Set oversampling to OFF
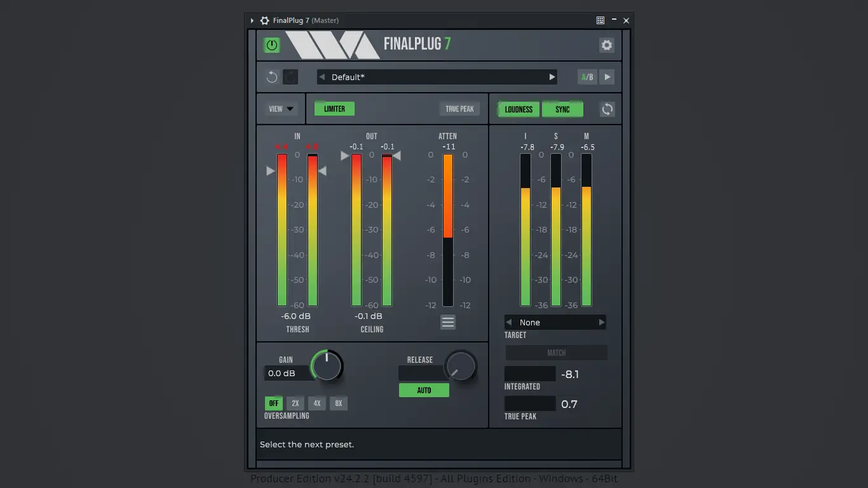 tap(274, 403)
